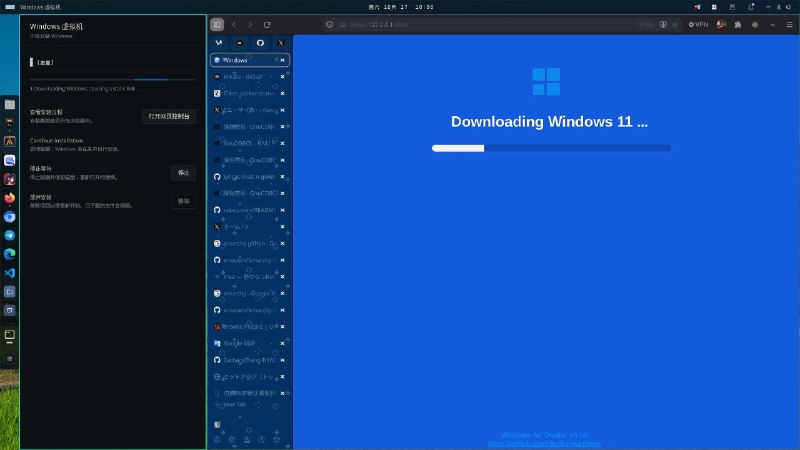The width and height of the screenshot is (800, 450).
Task: Click the 打开网页控制台 button
Action: (x=169, y=116)
